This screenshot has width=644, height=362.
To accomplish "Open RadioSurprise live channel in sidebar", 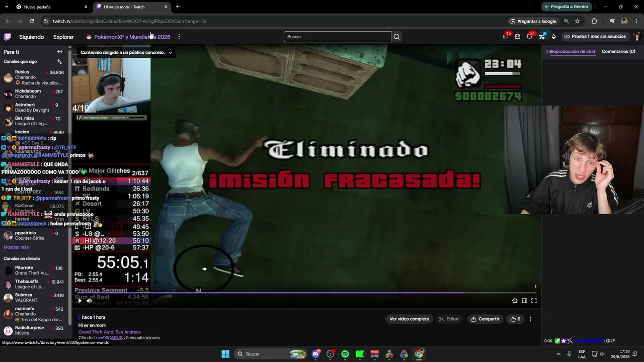I will [34, 330].
